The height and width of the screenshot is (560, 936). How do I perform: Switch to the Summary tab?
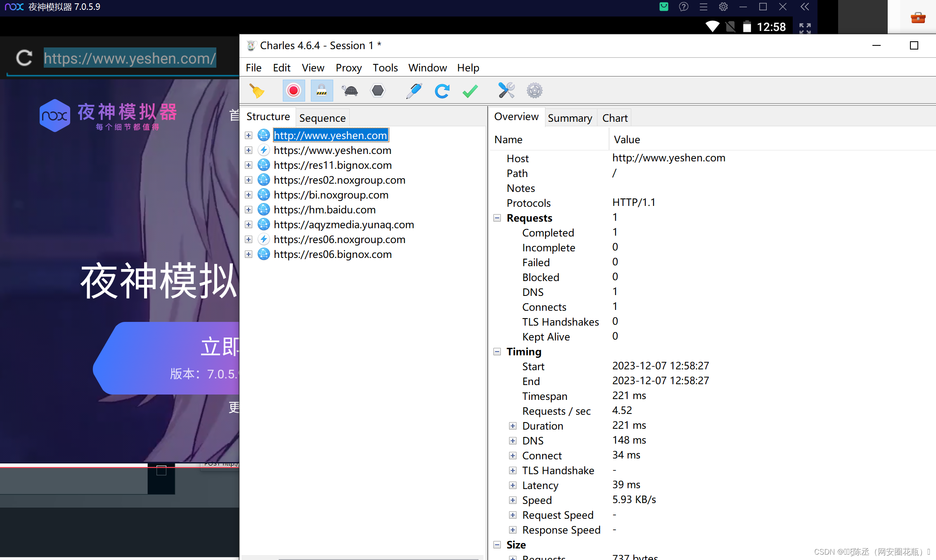570,118
